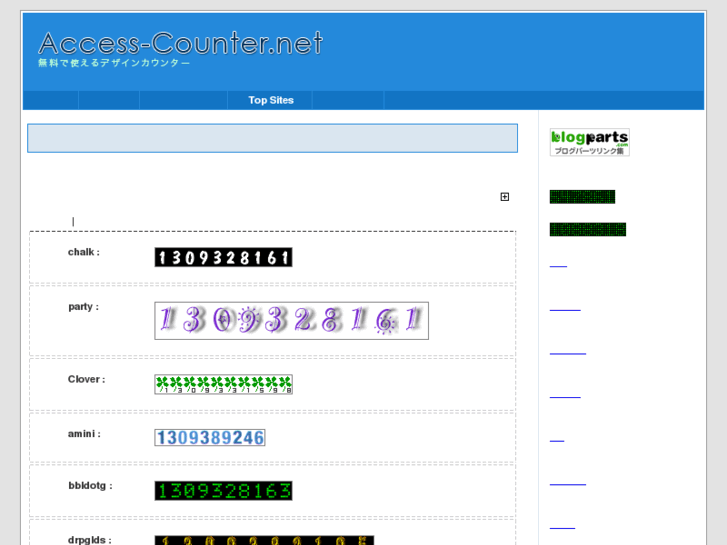Screen dimensions: 727x545
Task: Open the blogparts.com banner
Action: click(x=589, y=142)
